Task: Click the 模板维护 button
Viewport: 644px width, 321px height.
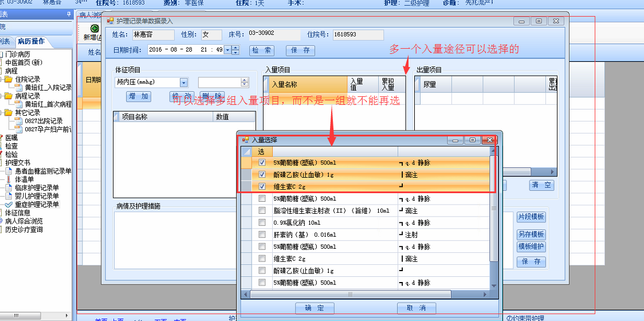Action: (531, 246)
